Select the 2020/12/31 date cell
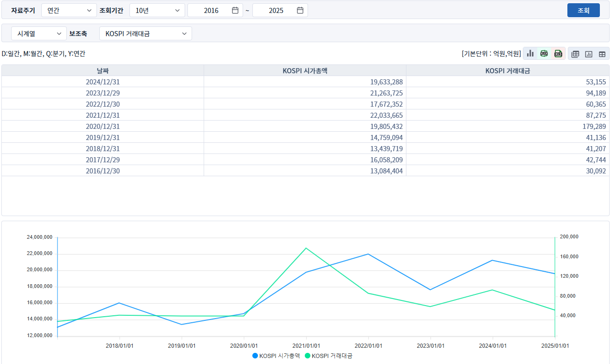Image resolution: width=611 pixels, height=364 pixels. click(103, 126)
